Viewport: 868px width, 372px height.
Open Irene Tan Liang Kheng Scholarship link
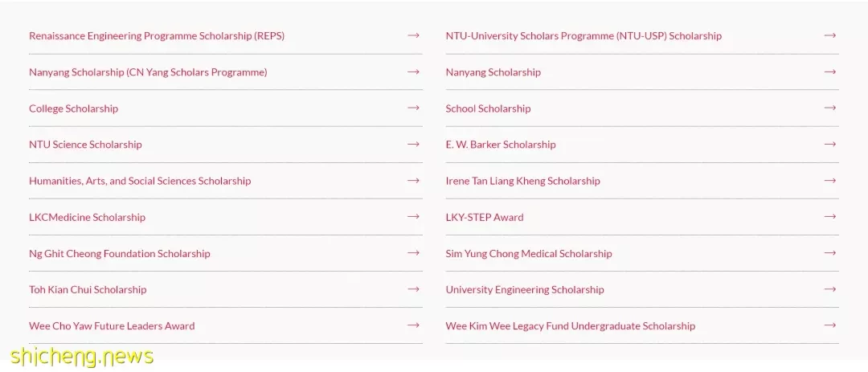point(522,181)
